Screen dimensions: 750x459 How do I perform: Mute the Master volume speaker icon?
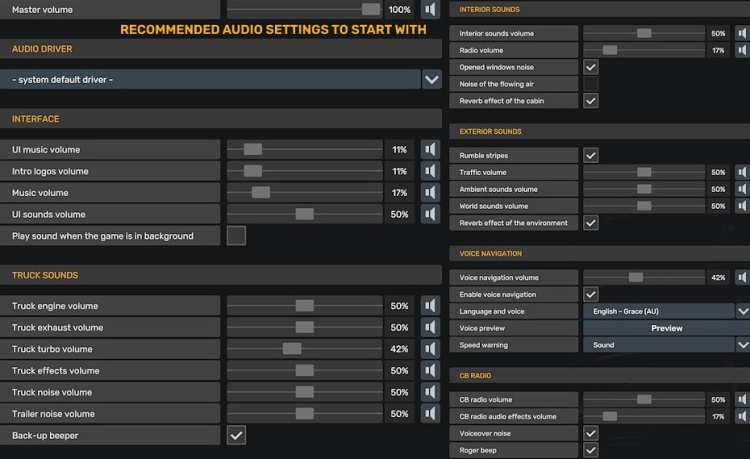(x=430, y=9)
